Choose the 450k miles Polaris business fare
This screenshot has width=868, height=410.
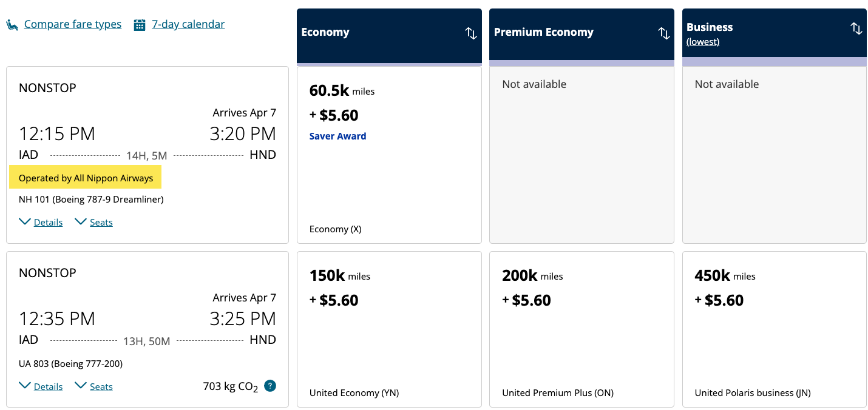tap(774, 329)
